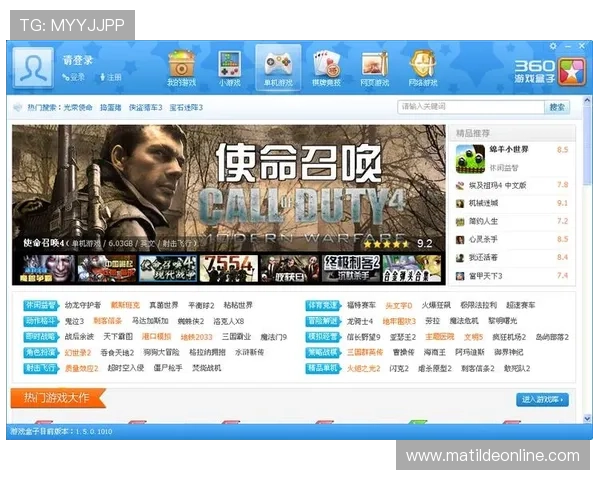Open the 休闲益智 category tag
Image resolution: width=600 pixels, height=480 pixels.
[41, 305]
